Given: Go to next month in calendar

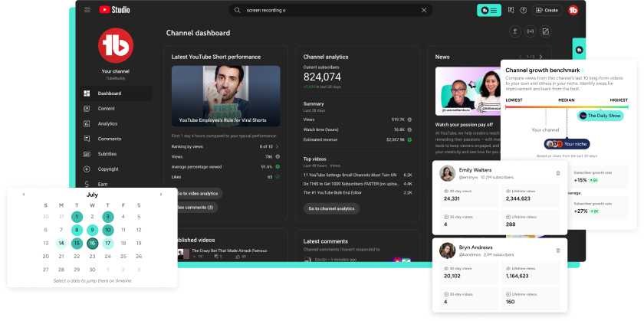Looking at the screenshot, I should [x=160, y=195].
